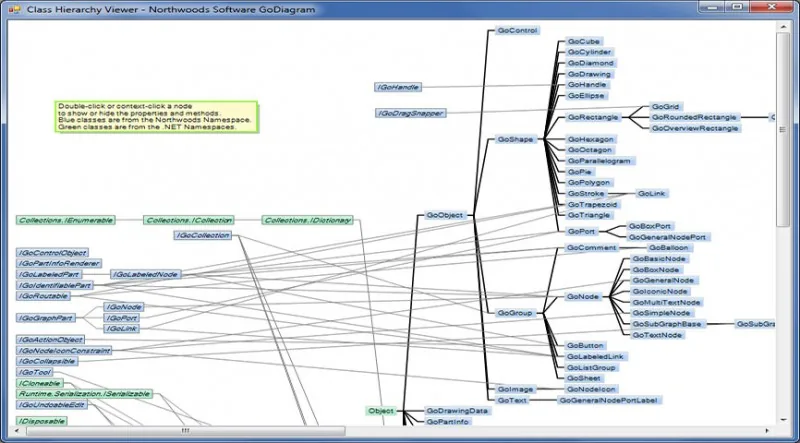Click the vertical scrollbar down arrow
The height and width of the screenshot is (443, 800).
pos(783,419)
